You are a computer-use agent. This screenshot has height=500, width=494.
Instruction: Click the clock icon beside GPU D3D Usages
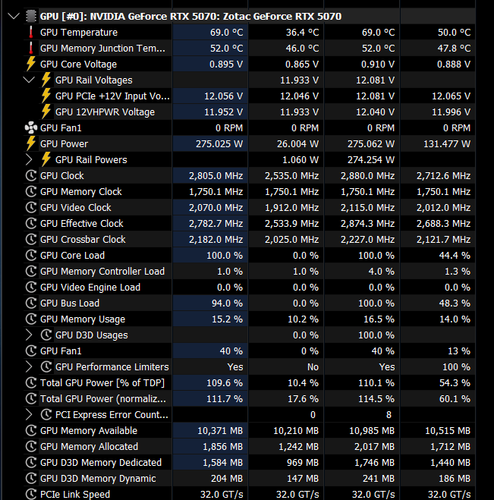[x=46, y=335]
